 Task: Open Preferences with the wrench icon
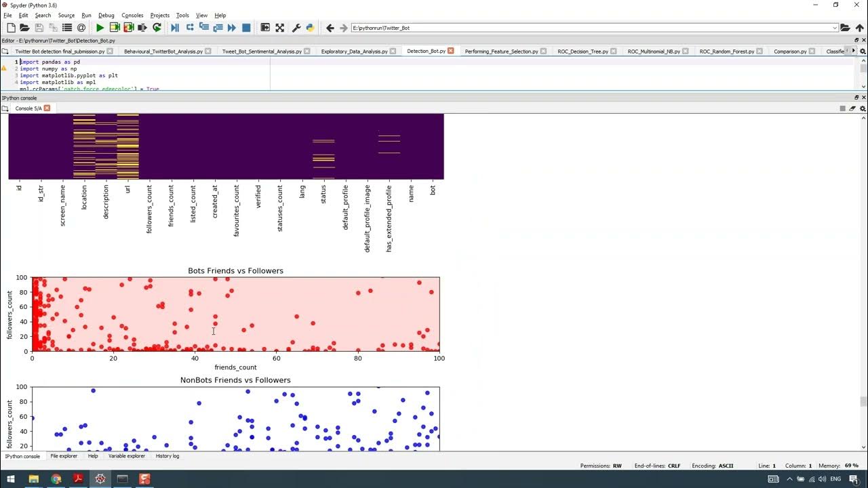296,28
